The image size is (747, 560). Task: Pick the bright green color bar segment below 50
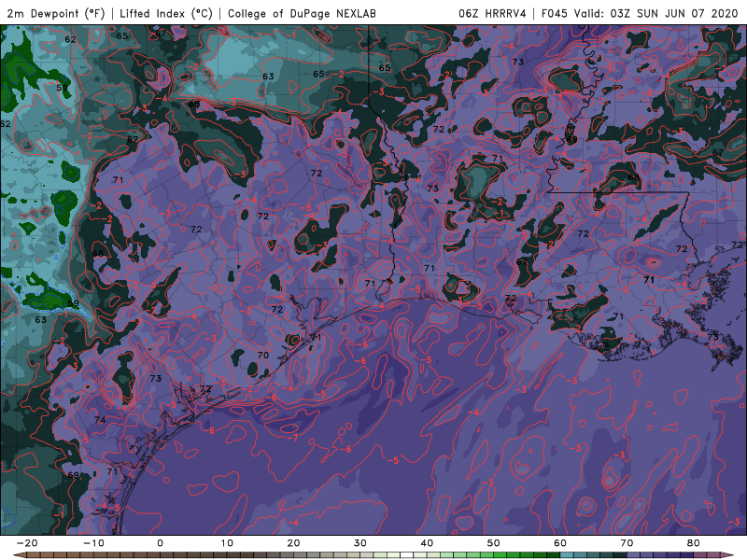tap(500, 555)
